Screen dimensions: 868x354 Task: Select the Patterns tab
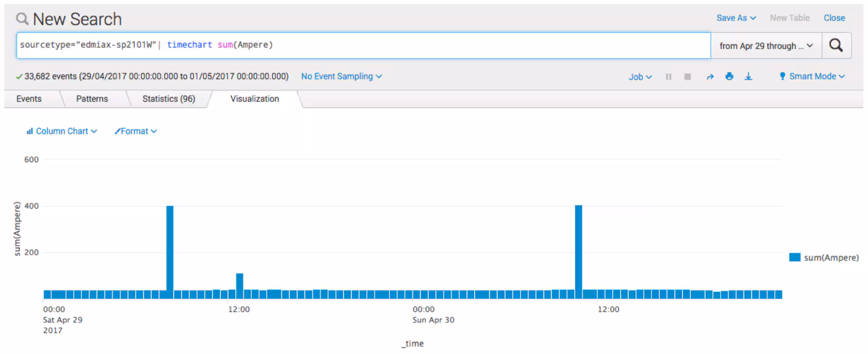point(92,99)
